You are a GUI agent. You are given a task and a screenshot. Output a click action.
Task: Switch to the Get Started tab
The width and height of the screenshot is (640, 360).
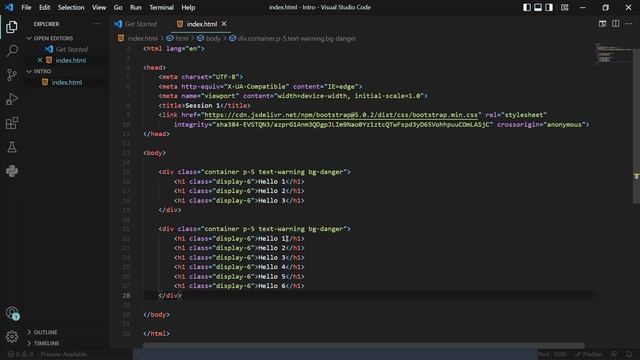(140, 24)
